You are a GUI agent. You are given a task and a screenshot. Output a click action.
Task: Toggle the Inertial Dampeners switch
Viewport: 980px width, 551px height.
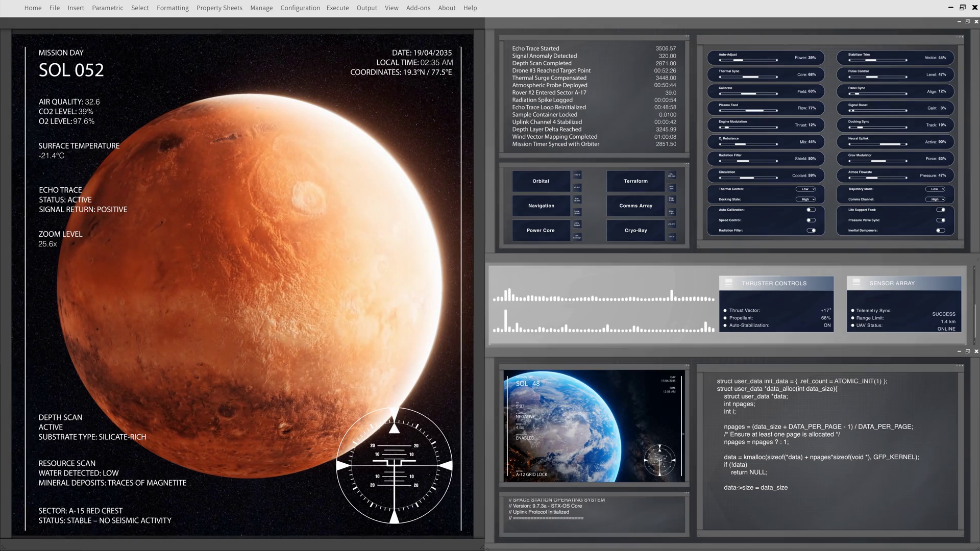pos(940,231)
